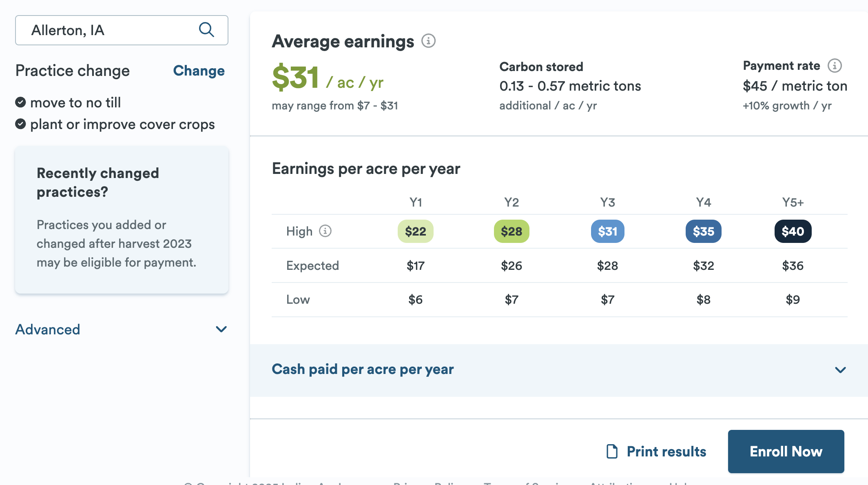Screen dimensions: 868x485
Task: Click the info icon next to High
Action: tap(325, 231)
